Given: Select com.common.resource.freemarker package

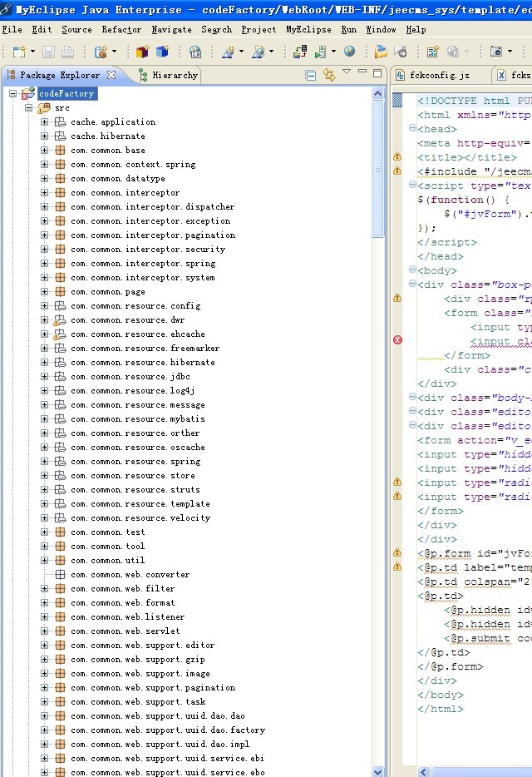Looking at the screenshot, I should [145, 349].
